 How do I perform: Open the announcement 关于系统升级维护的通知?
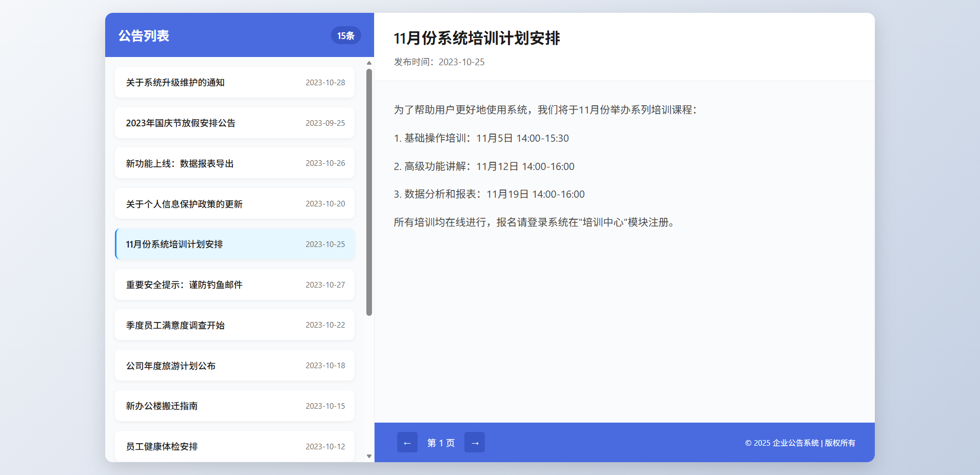[x=234, y=82]
